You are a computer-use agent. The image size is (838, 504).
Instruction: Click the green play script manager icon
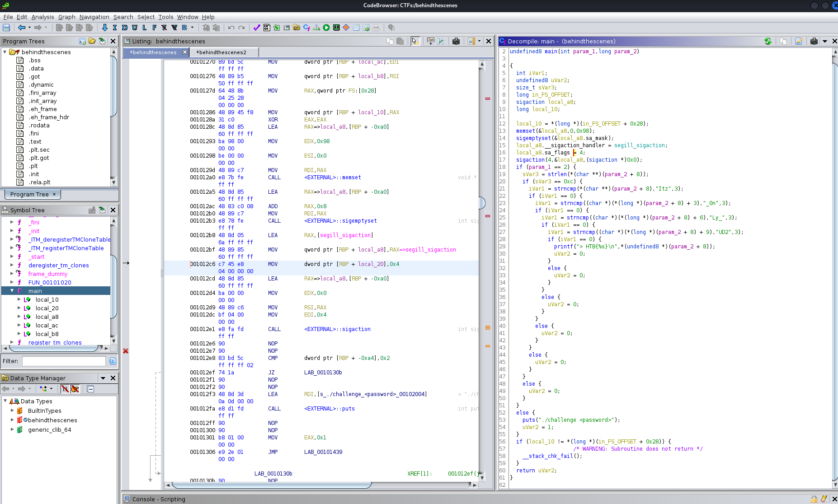tap(326, 28)
